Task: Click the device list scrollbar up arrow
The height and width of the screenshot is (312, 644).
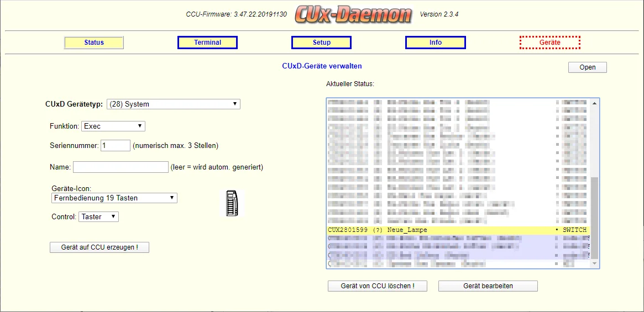Action: coord(594,103)
